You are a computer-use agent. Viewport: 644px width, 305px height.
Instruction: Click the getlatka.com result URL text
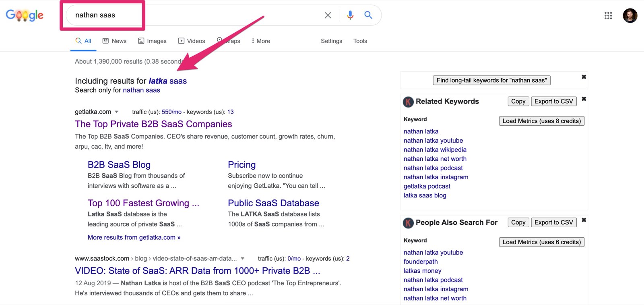(93, 112)
